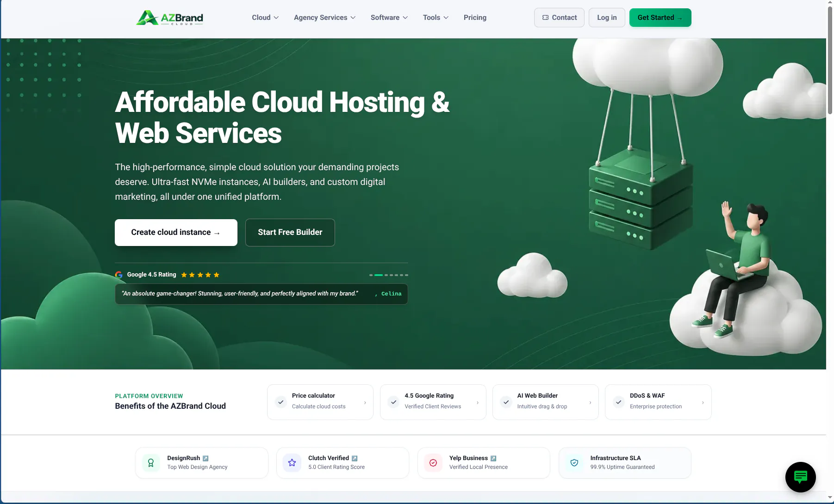Click the 'Top Web Design Agency' text

(197, 467)
